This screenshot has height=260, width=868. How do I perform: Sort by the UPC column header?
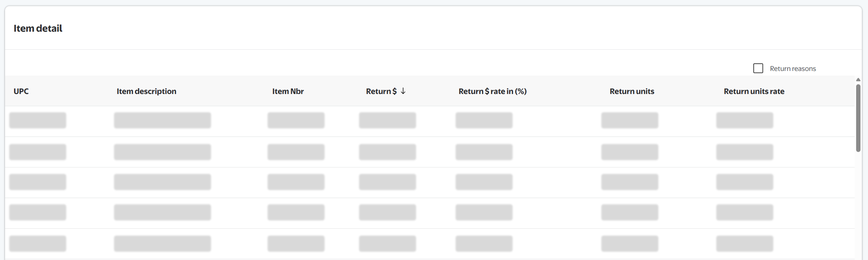point(21,91)
